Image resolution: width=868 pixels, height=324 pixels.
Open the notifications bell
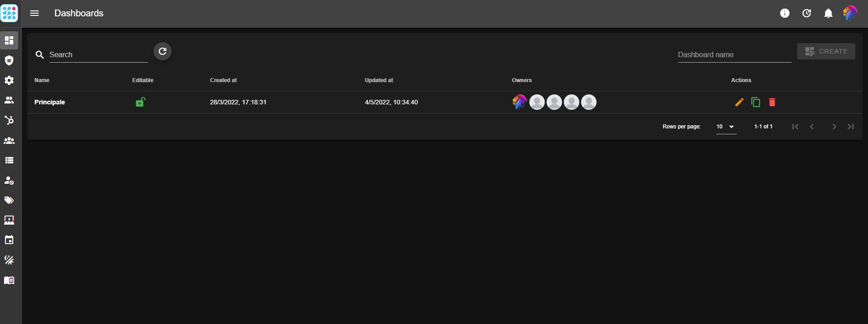click(x=828, y=13)
